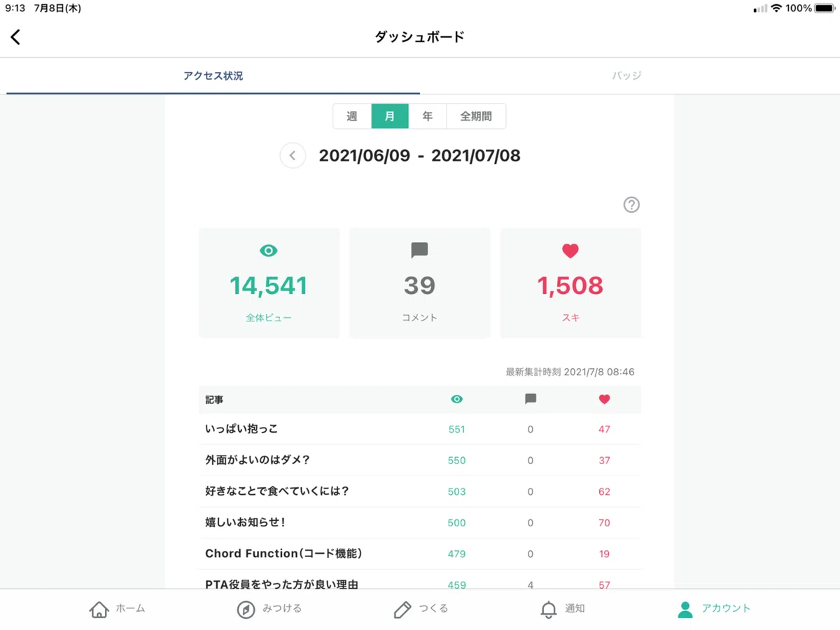Tap view count 479 for Chord Function
Image resolution: width=840 pixels, height=630 pixels.
tap(457, 554)
